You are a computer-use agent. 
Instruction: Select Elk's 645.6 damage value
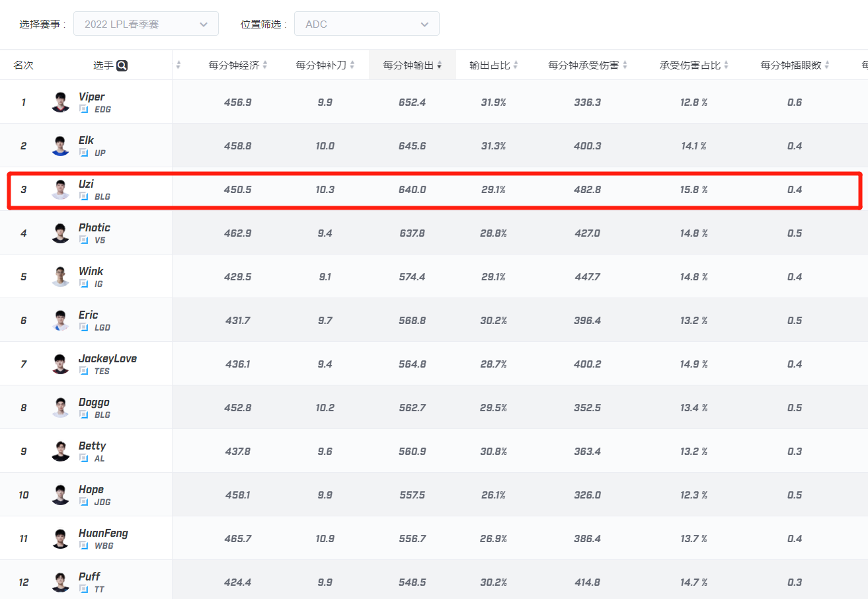[413, 146]
